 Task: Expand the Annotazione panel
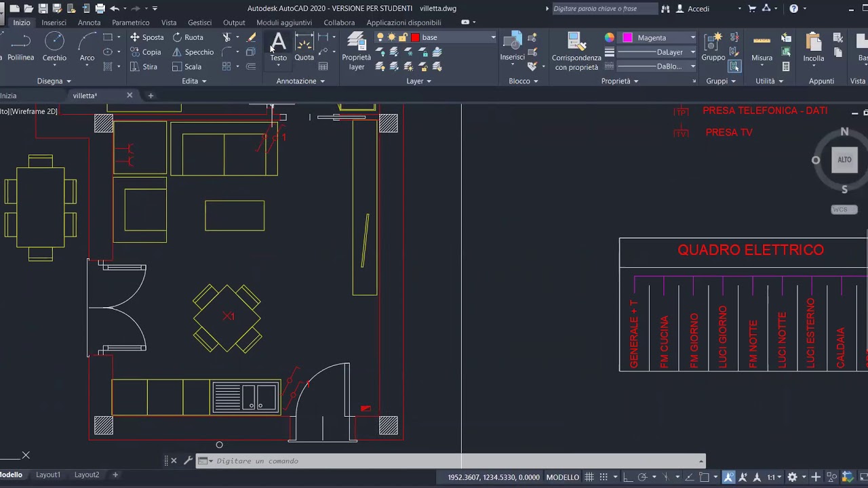tap(300, 81)
